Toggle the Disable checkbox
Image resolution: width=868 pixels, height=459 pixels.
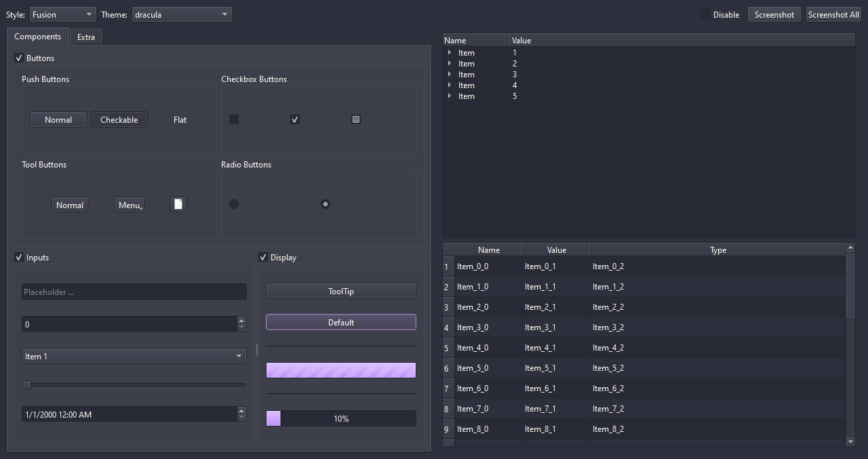click(x=705, y=14)
